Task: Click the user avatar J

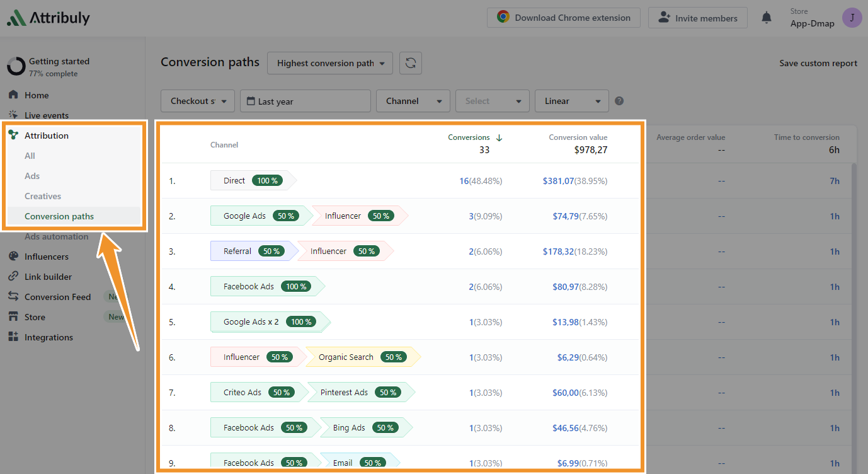Action: (852, 18)
